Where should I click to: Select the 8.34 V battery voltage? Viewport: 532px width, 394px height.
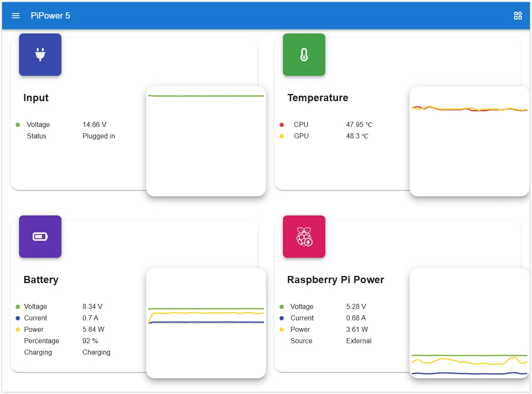click(92, 307)
